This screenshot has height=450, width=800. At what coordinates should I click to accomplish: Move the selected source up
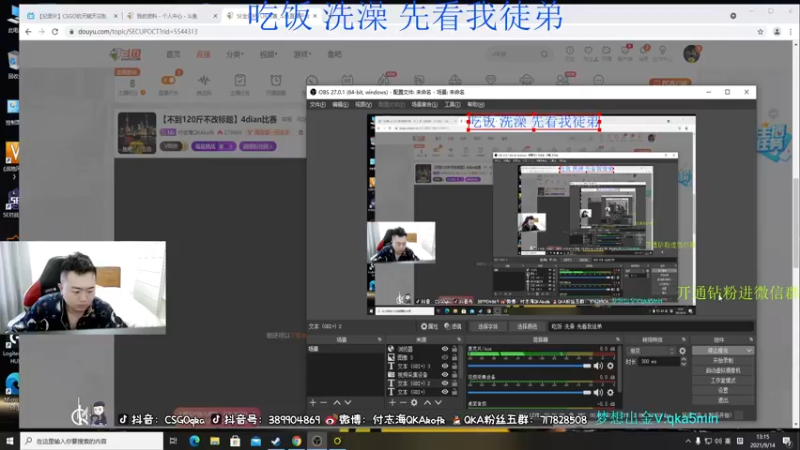pyautogui.click(x=428, y=403)
